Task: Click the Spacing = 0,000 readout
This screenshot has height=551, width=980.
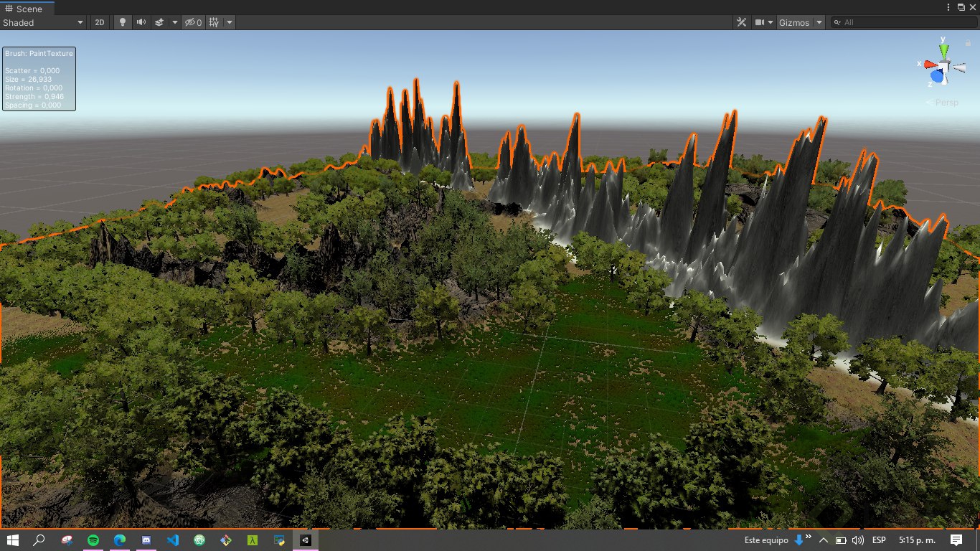Action: 33,105
